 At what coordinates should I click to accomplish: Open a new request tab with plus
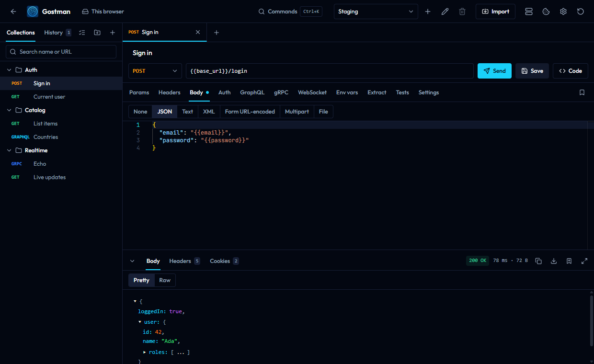[217, 33]
